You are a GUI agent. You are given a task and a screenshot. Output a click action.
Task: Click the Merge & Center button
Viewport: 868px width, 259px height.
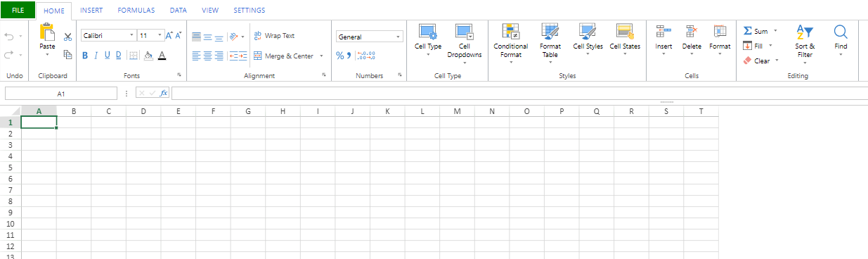pyautogui.click(x=283, y=56)
